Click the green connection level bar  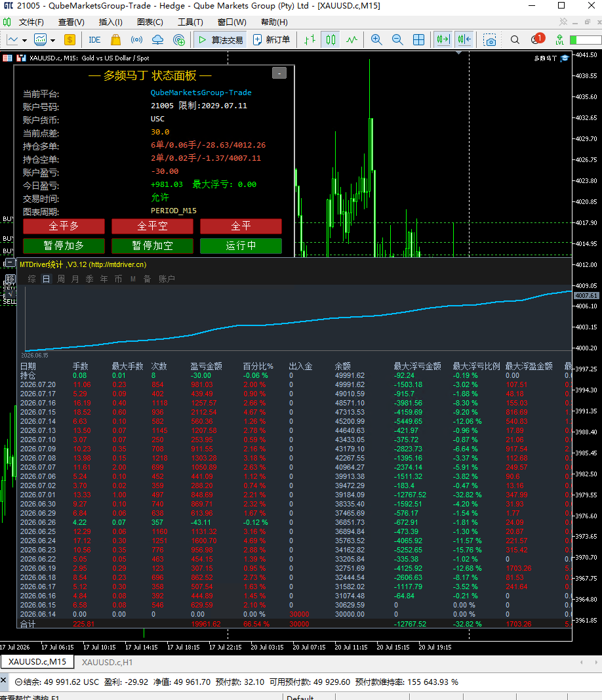pos(586,40)
